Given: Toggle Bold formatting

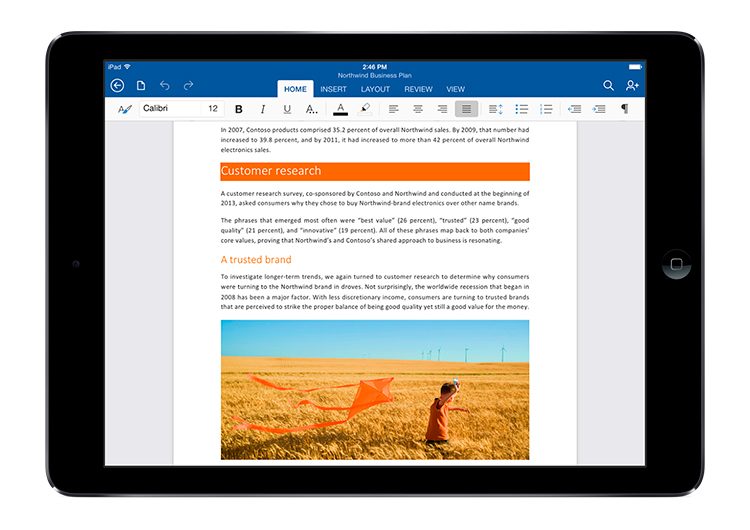Looking at the screenshot, I should 239,109.
